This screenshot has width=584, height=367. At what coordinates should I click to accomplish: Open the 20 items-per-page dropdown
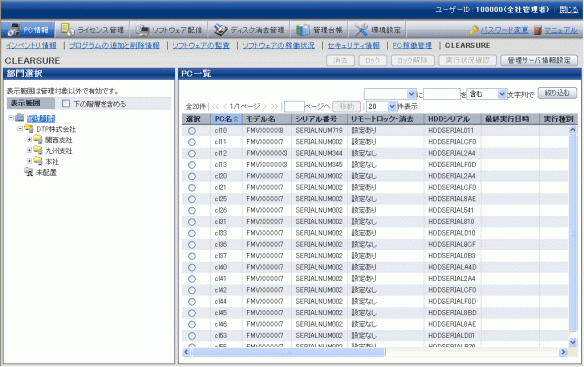(381, 107)
